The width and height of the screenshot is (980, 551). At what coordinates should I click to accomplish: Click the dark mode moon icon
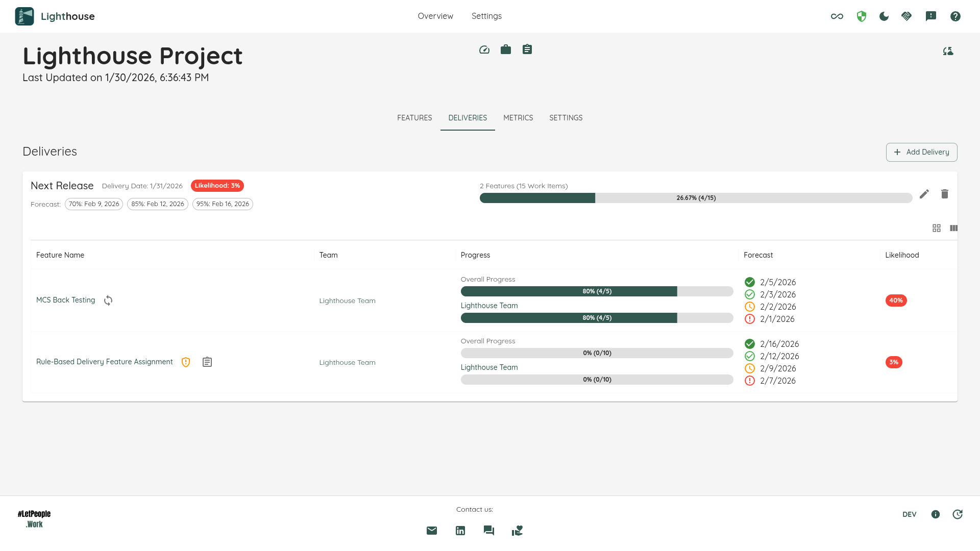tap(884, 16)
